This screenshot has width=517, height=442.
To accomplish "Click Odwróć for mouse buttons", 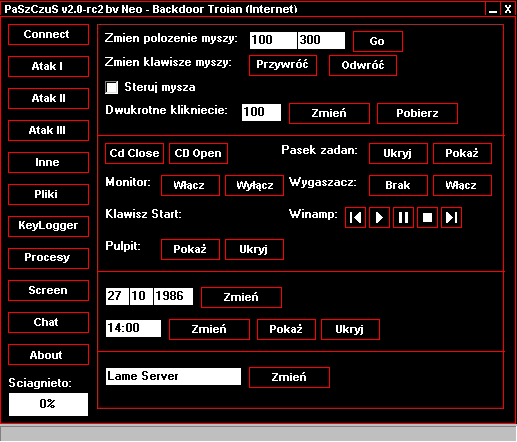I will pyautogui.click(x=363, y=65).
